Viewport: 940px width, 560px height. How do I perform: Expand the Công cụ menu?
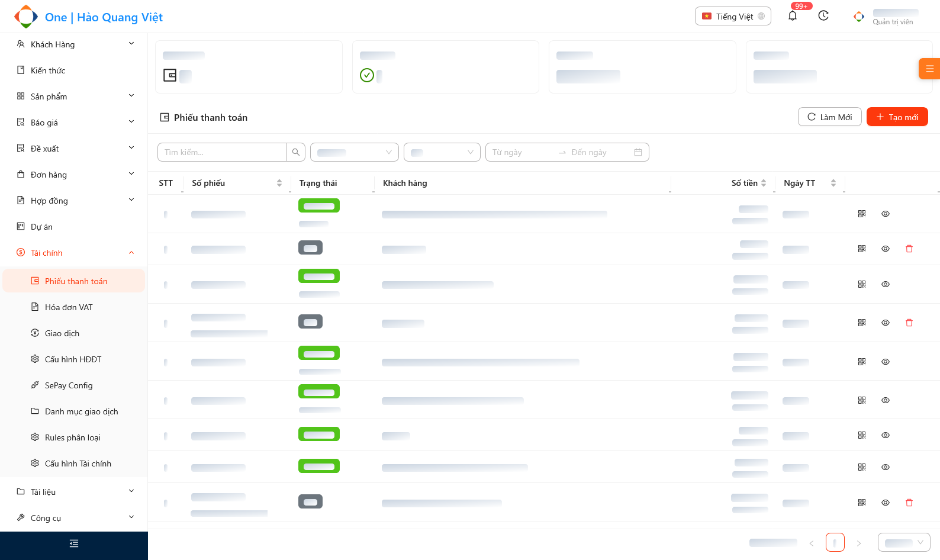pos(74,518)
